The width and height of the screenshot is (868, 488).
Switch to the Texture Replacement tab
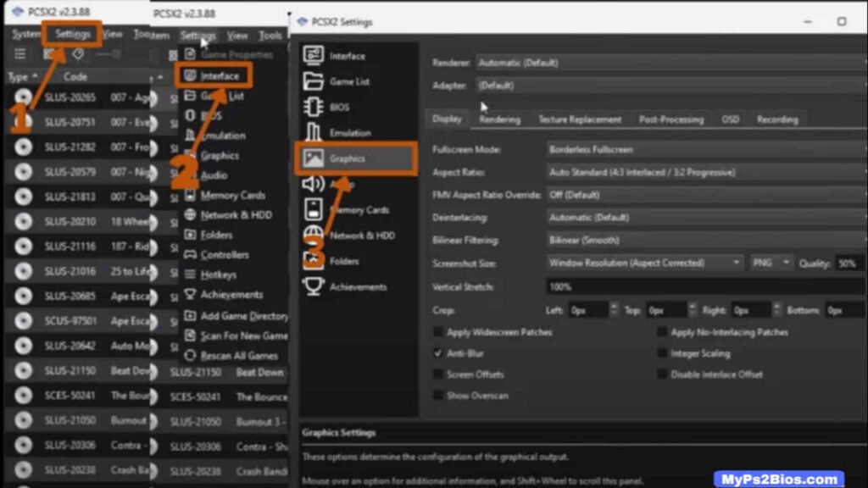(580, 119)
